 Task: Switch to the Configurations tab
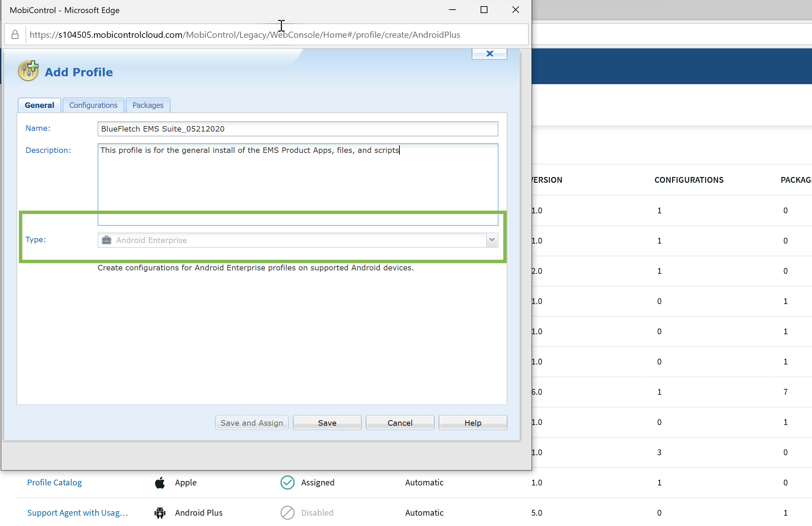[94, 105]
